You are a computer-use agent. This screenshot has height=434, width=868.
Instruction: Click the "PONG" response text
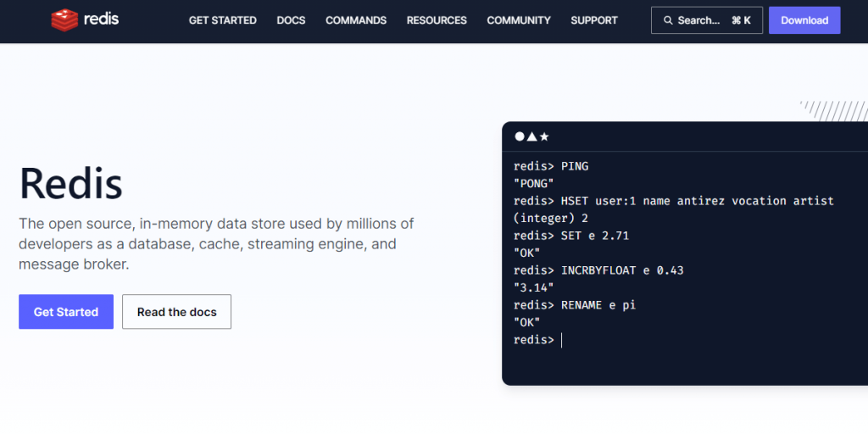click(x=534, y=183)
